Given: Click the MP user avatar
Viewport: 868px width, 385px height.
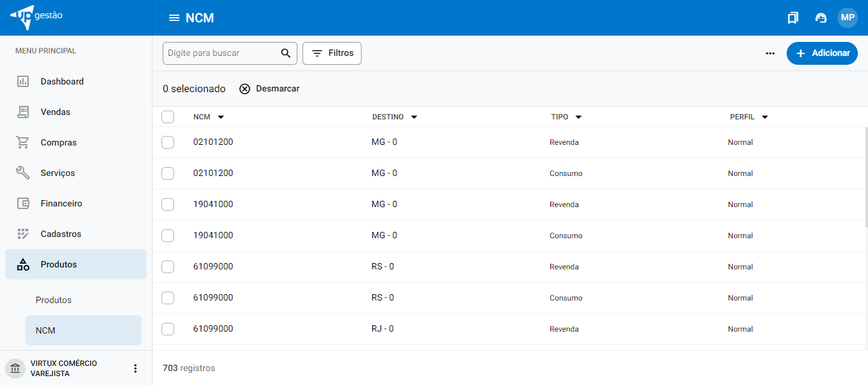Looking at the screenshot, I should click(848, 18).
